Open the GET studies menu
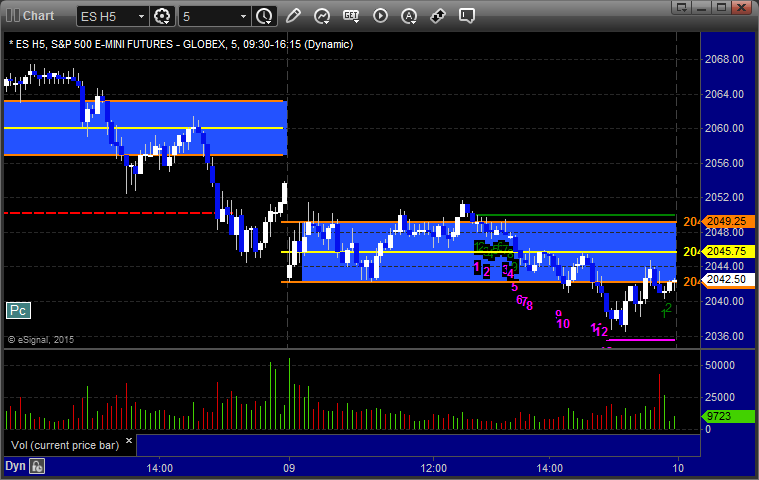This screenshot has height=480, width=759. [351, 16]
